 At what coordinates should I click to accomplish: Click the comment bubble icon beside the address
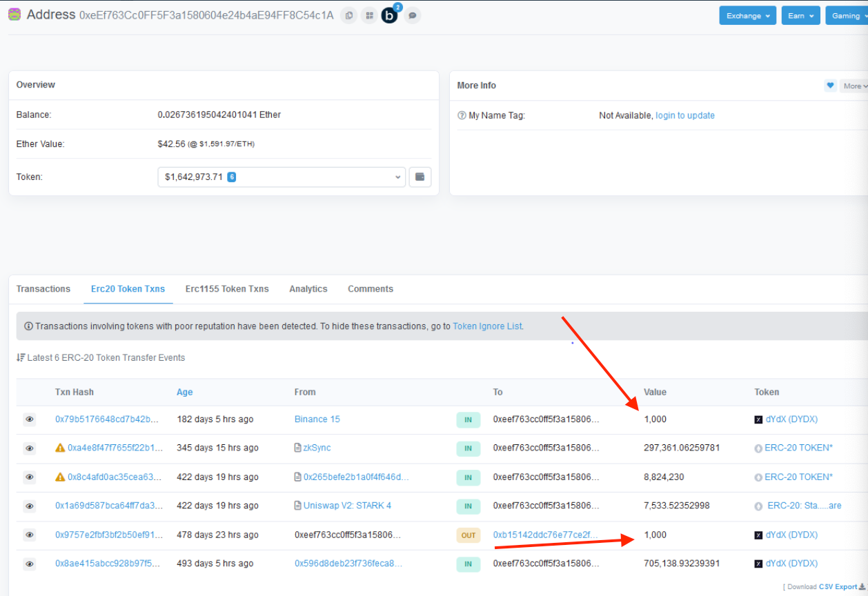[x=412, y=15]
